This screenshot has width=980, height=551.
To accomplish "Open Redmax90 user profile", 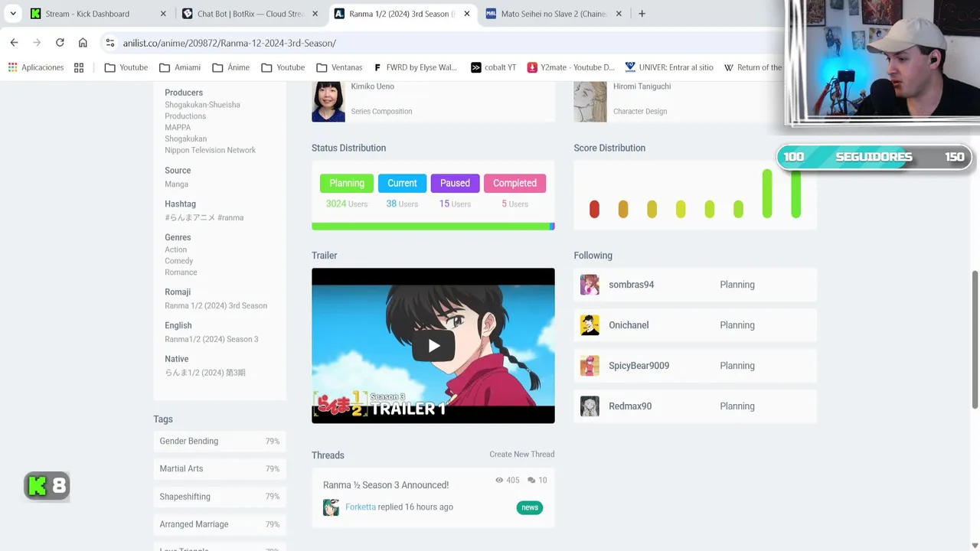I will tap(630, 406).
